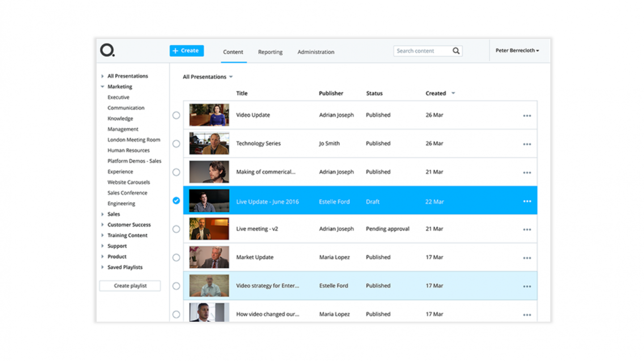This screenshot has width=644, height=361.
Task: Expand the Sales folder in the sidebar
Action: click(103, 214)
